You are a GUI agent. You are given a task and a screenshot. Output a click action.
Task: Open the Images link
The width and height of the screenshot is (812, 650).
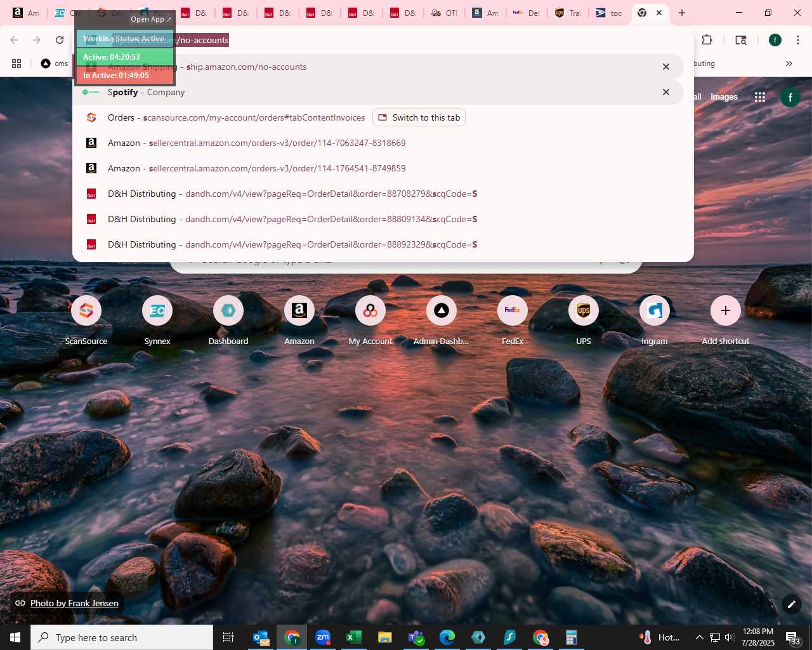724,97
